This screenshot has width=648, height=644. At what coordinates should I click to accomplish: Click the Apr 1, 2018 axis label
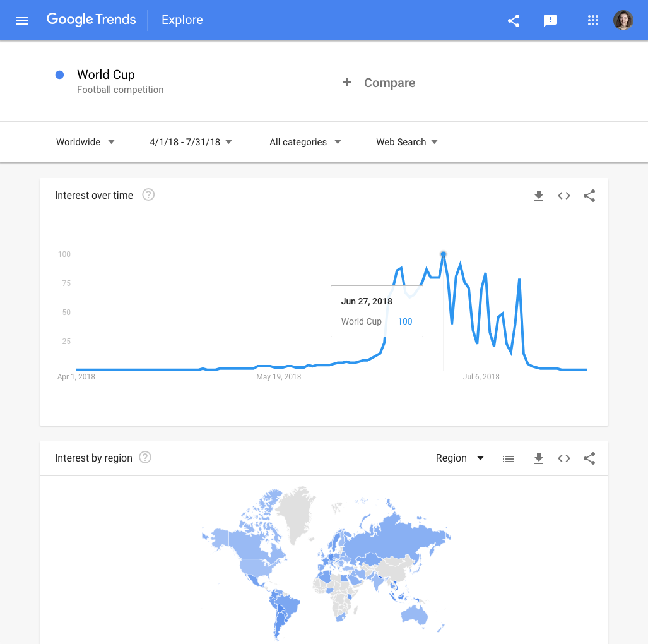point(76,377)
